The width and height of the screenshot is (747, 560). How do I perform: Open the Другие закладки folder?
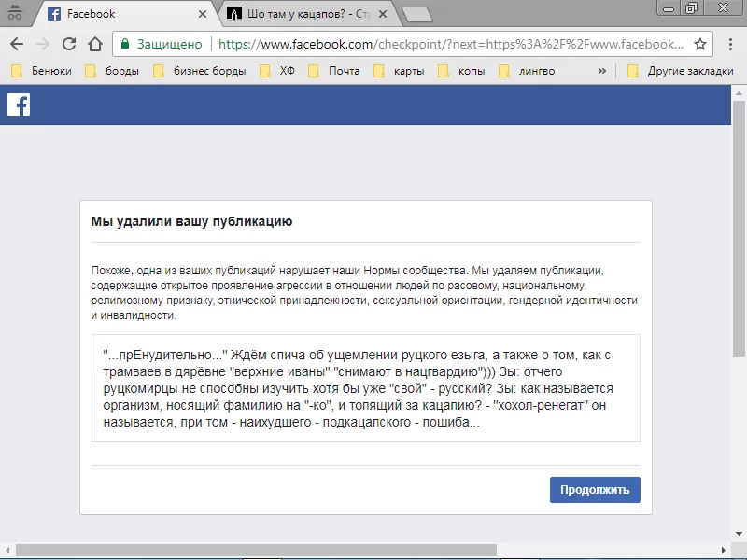[x=681, y=71]
